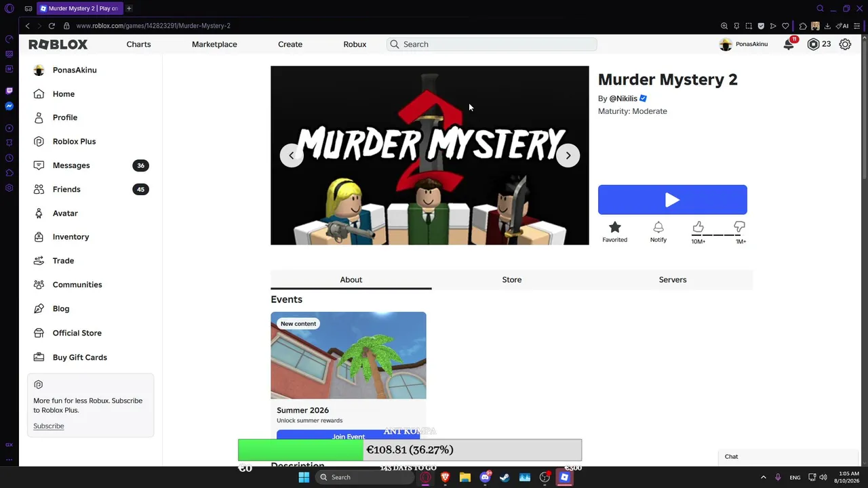Click the browser address bar URL

(153, 26)
